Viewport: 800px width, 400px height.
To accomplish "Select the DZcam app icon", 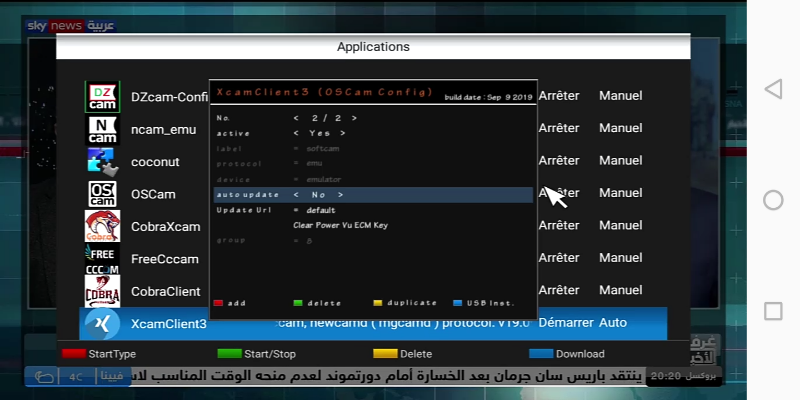I will click(x=102, y=96).
